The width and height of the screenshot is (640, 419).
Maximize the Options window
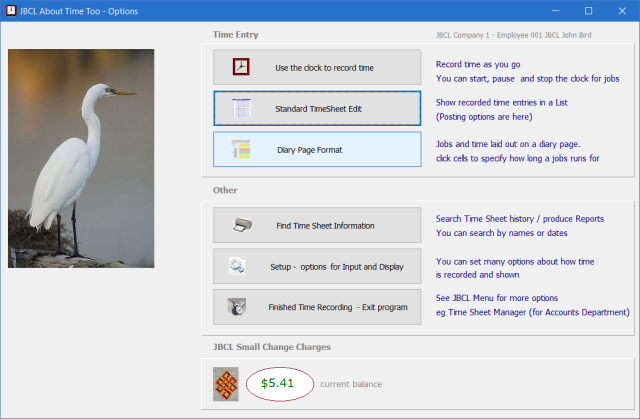(x=588, y=11)
